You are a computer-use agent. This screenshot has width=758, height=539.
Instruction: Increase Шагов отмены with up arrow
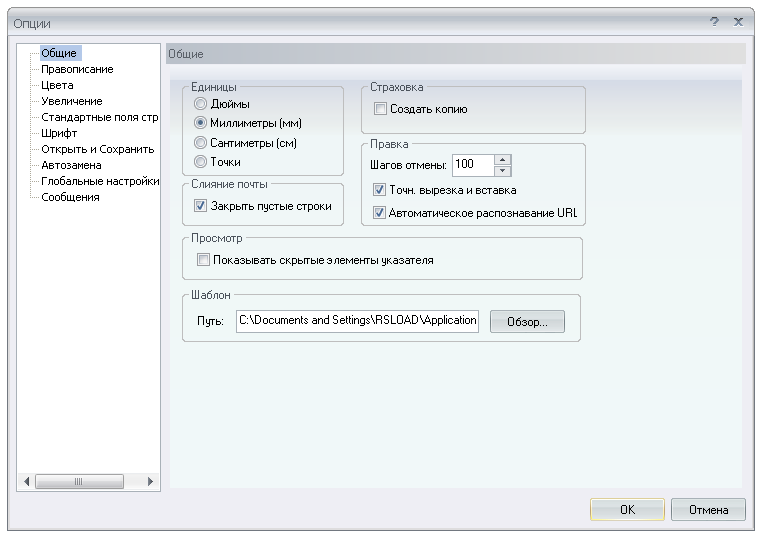[x=503, y=159]
